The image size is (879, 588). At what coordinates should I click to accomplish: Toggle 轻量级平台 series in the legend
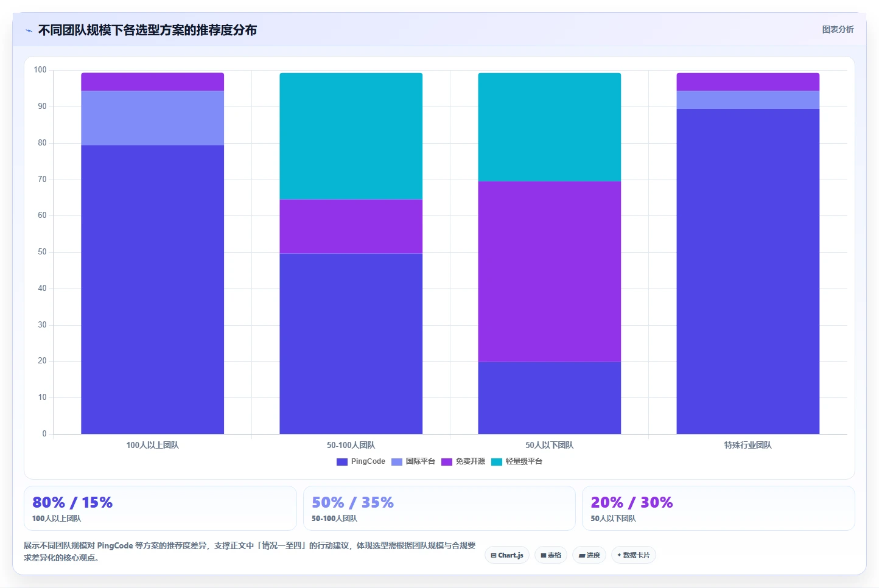tap(517, 461)
